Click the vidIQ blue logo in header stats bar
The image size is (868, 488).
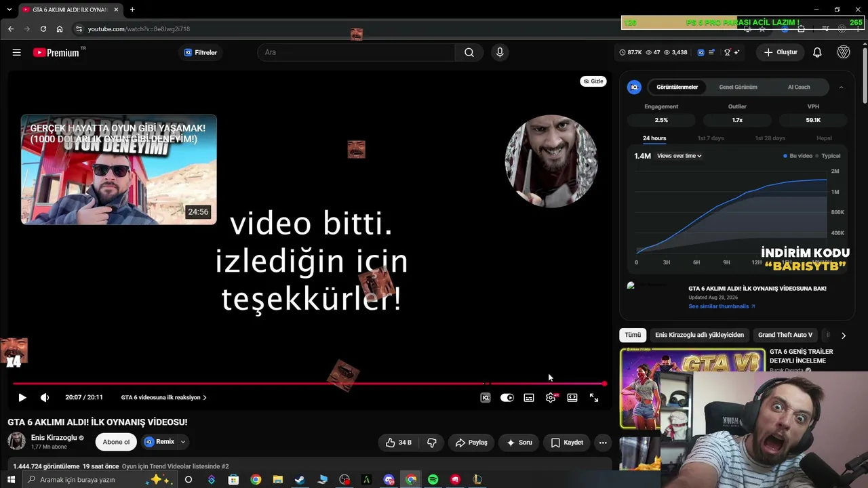tap(701, 52)
